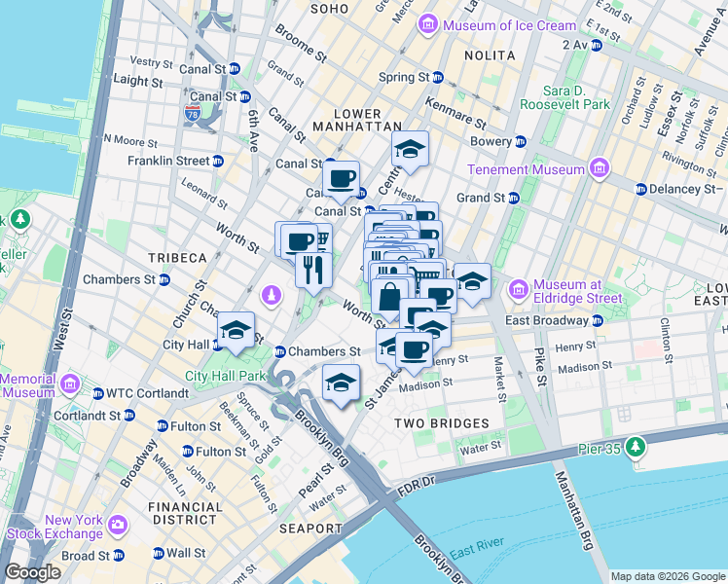Screen dimensions: 728x584
Task: Click the shopping bag marker near Worth St
Action: click(390, 298)
